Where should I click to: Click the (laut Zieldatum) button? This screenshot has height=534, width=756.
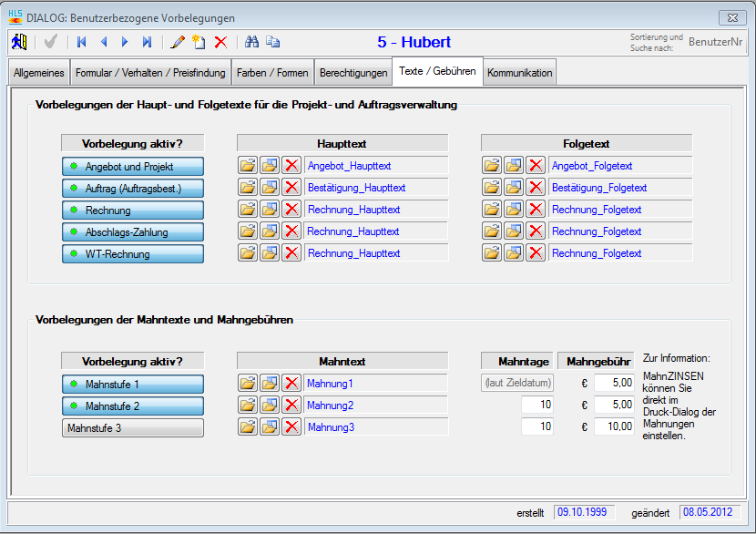[x=516, y=384]
